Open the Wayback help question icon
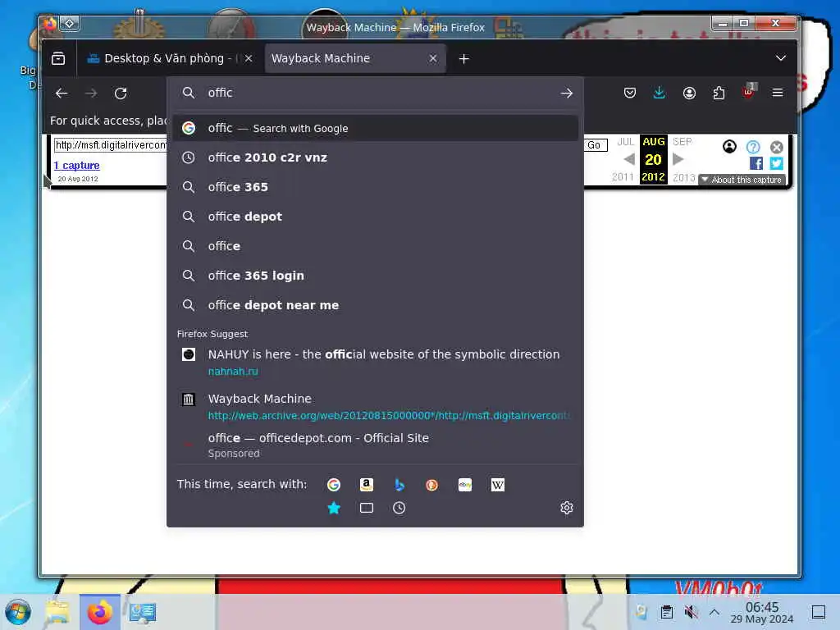Viewport: 840px width, 630px height. tap(753, 147)
